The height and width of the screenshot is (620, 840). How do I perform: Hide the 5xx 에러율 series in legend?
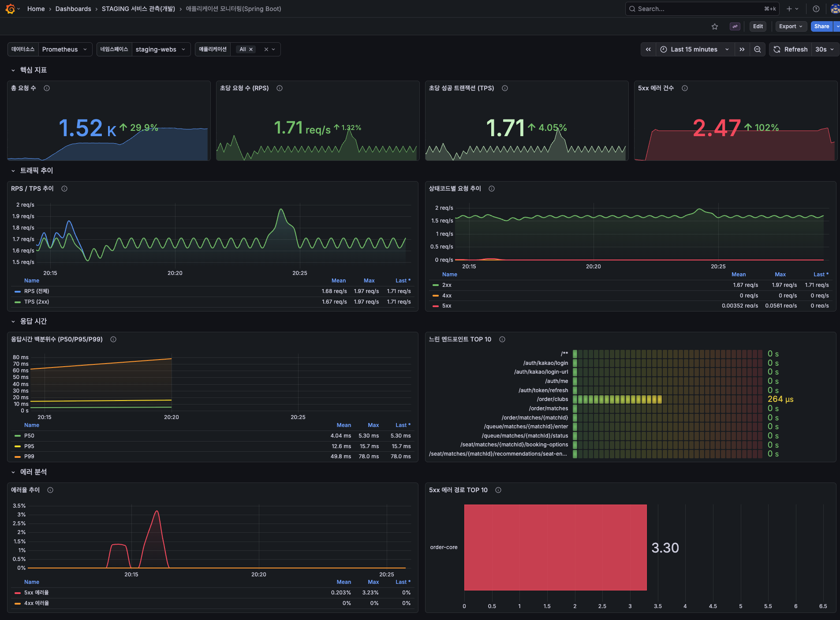[x=37, y=592]
